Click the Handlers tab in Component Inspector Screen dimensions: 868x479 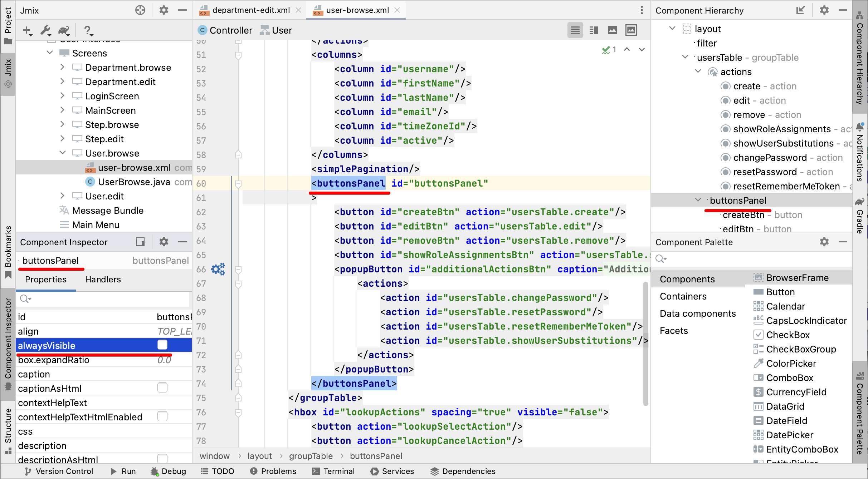(x=102, y=280)
